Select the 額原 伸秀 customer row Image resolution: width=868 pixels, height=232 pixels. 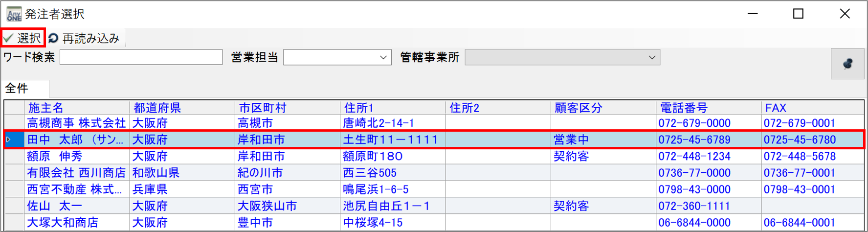tap(55, 156)
